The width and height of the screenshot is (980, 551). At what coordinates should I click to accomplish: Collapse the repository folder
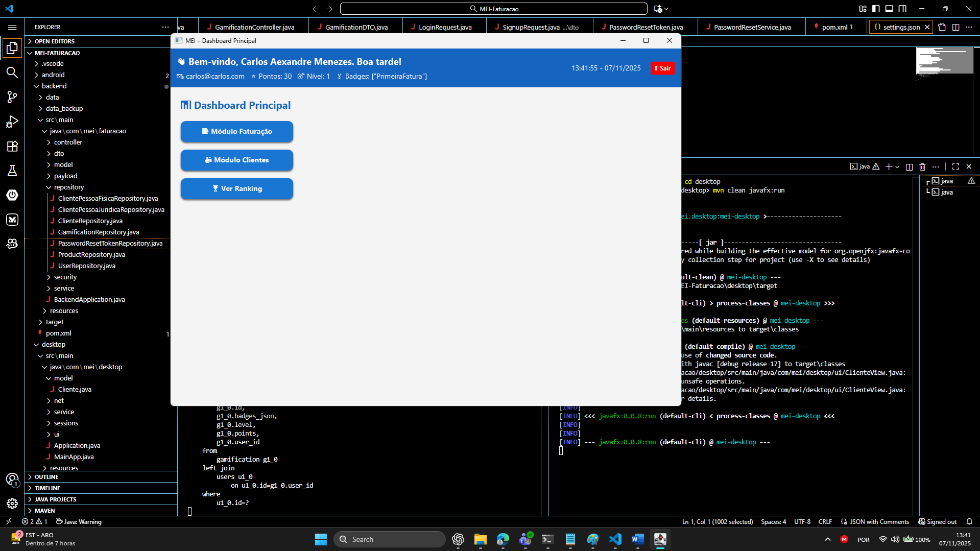68,187
